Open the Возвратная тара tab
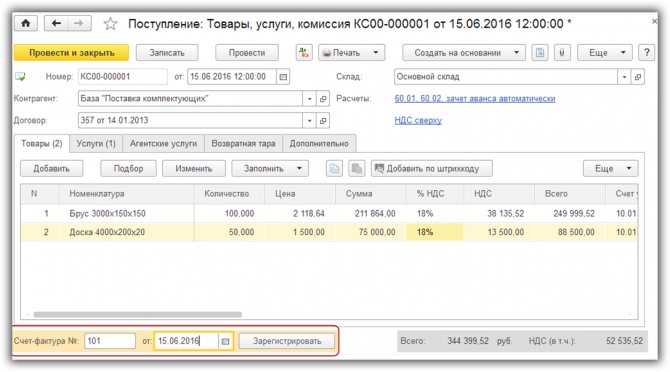Screen dimensions: 670x372 click(x=243, y=144)
